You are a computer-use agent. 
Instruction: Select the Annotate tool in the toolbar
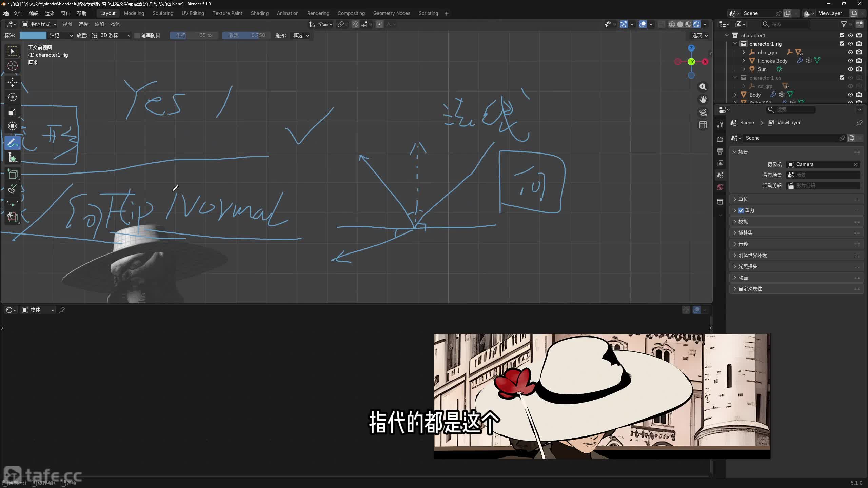click(x=13, y=143)
